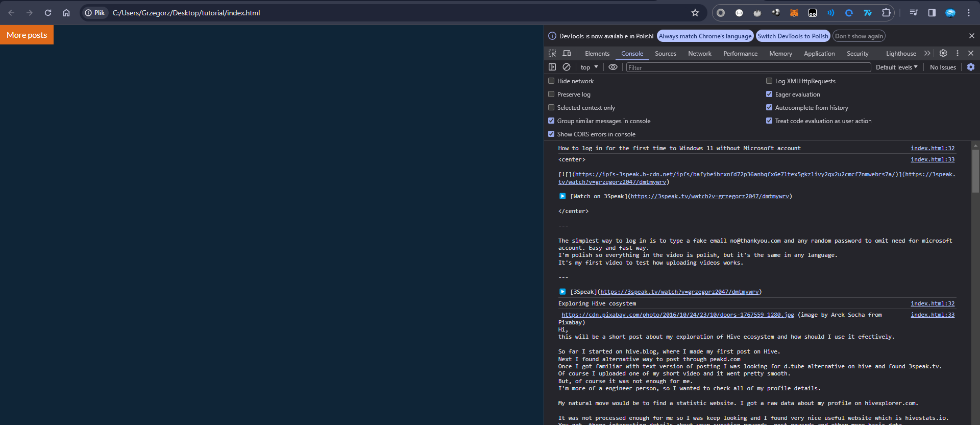This screenshot has width=980, height=425.
Task: Open the blue circular-arrow extension icon
Action: point(849,13)
